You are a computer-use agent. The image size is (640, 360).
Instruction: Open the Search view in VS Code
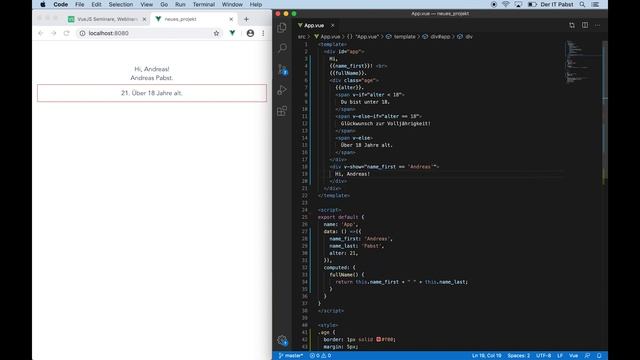coord(282,48)
